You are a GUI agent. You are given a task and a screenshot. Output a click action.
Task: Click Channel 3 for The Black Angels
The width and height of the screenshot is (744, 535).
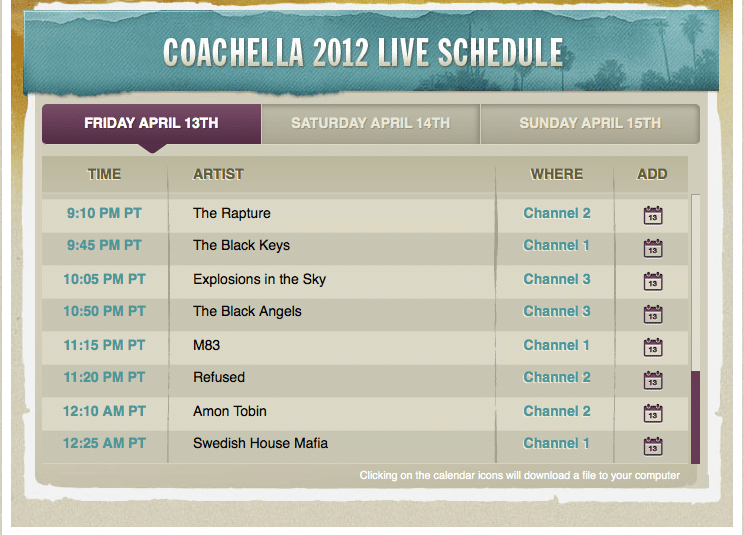[x=557, y=311]
